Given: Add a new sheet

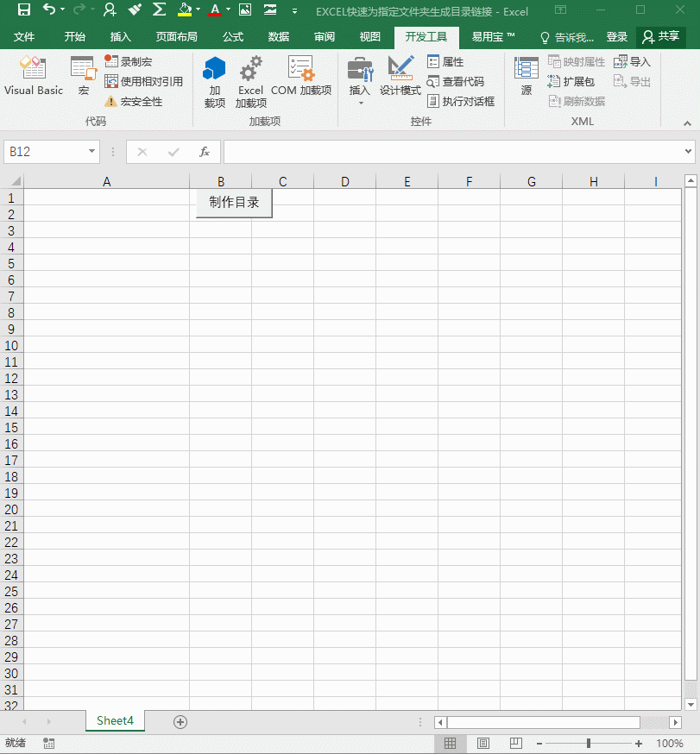Looking at the screenshot, I should coord(180,722).
